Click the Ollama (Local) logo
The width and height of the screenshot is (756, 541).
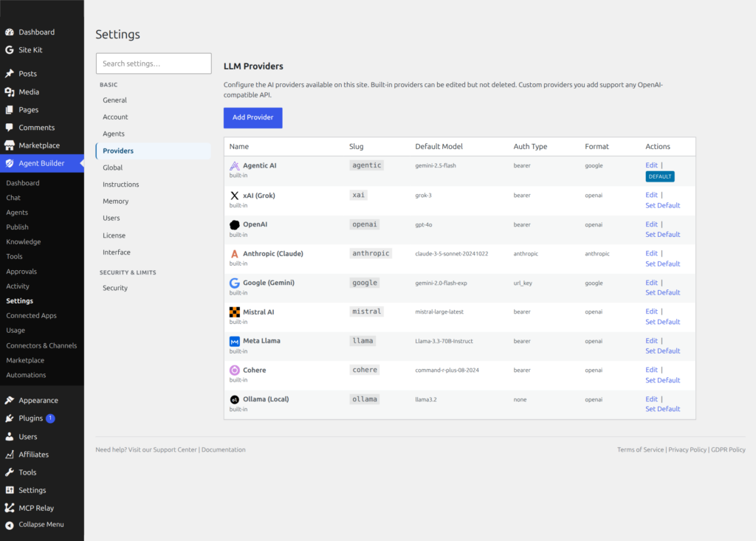(x=234, y=400)
